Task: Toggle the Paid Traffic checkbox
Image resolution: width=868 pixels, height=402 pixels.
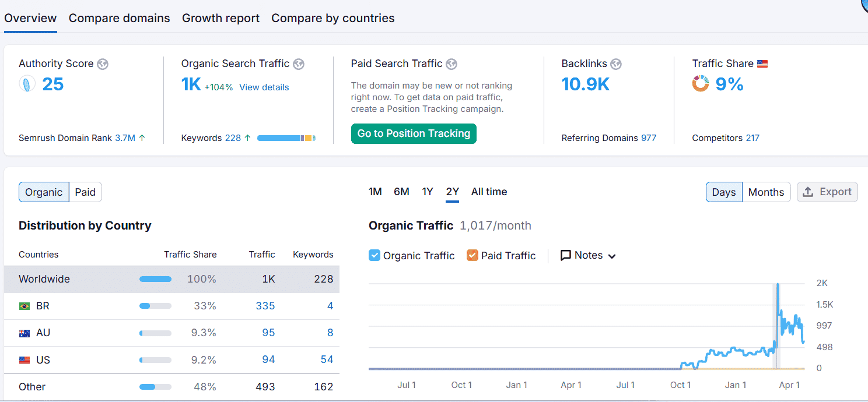Action: click(473, 255)
